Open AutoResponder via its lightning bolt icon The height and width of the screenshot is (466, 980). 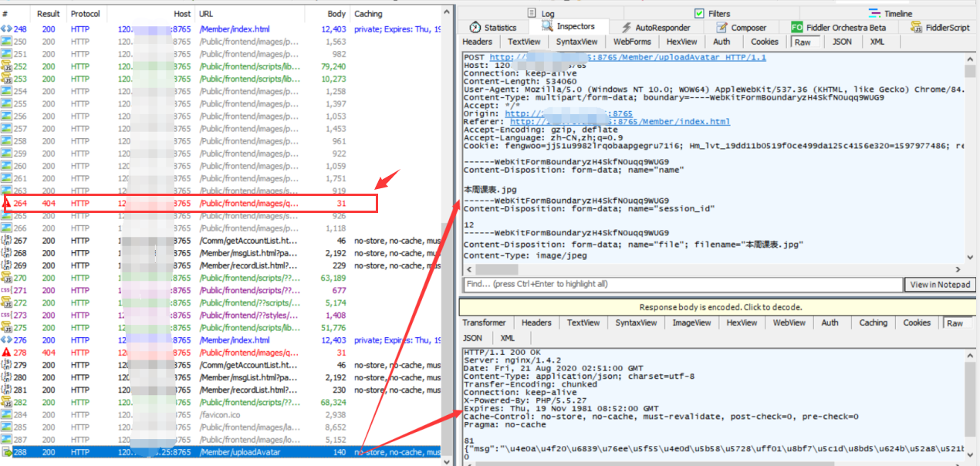click(628, 28)
